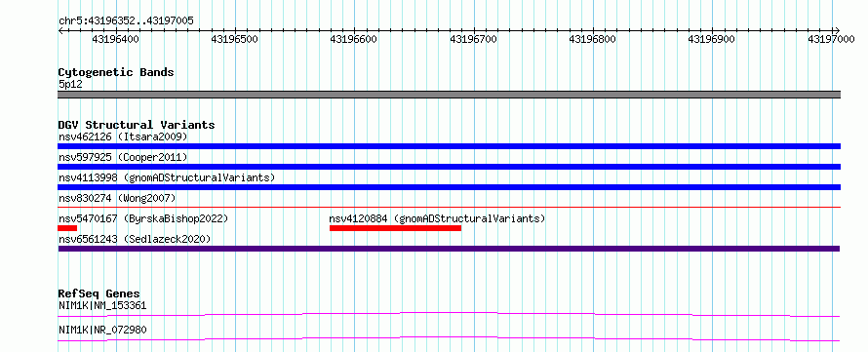
Task: Click the short red bar for nsv5470167
Action: [67, 228]
